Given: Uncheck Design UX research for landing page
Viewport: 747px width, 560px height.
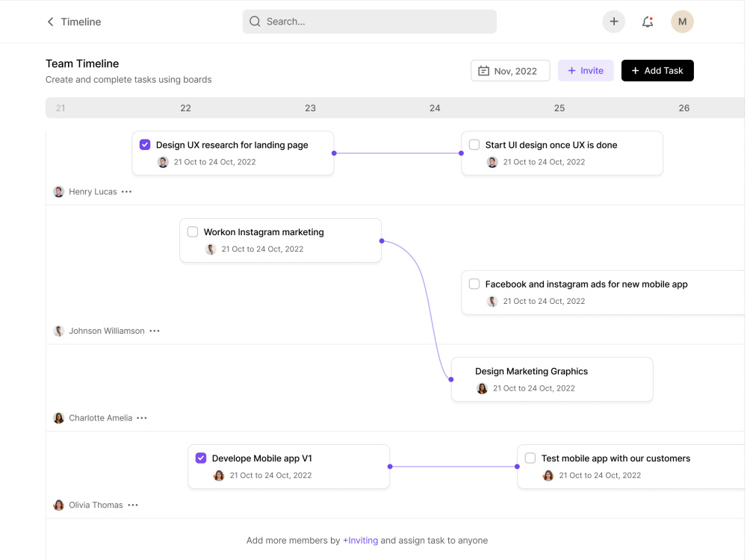Looking at the screenshot, I should [145, 145].
